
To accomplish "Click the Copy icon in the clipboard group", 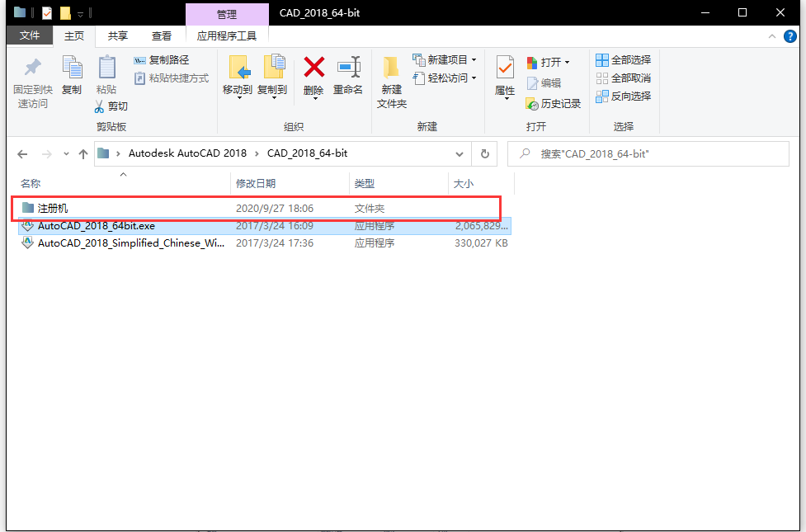I will 72,68.
